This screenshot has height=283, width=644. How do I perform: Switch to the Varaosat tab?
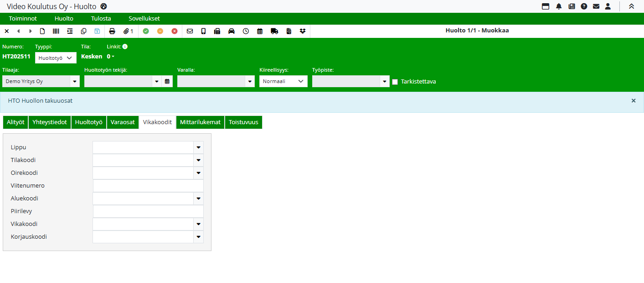(123, 122)
